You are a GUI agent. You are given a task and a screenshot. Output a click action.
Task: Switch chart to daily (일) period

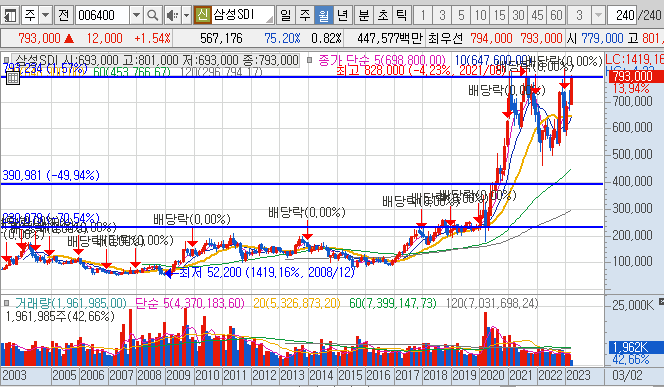click(x=285, y=16)
